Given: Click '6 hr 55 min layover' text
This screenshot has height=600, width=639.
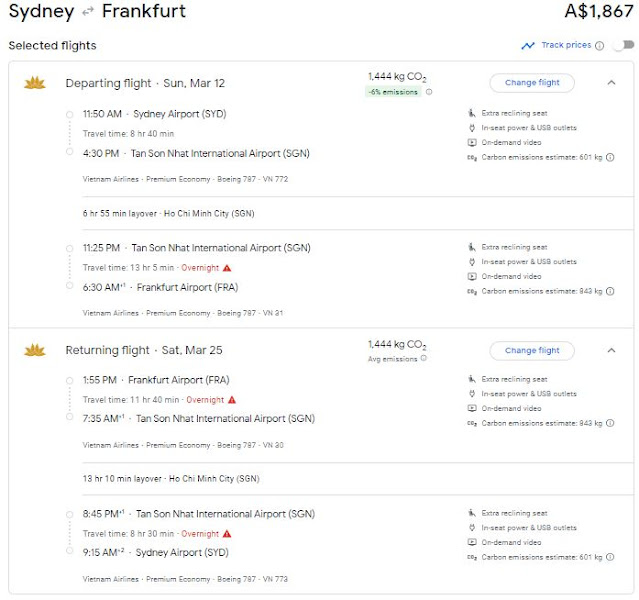Looking at the screenshot, I should point(119,213).
